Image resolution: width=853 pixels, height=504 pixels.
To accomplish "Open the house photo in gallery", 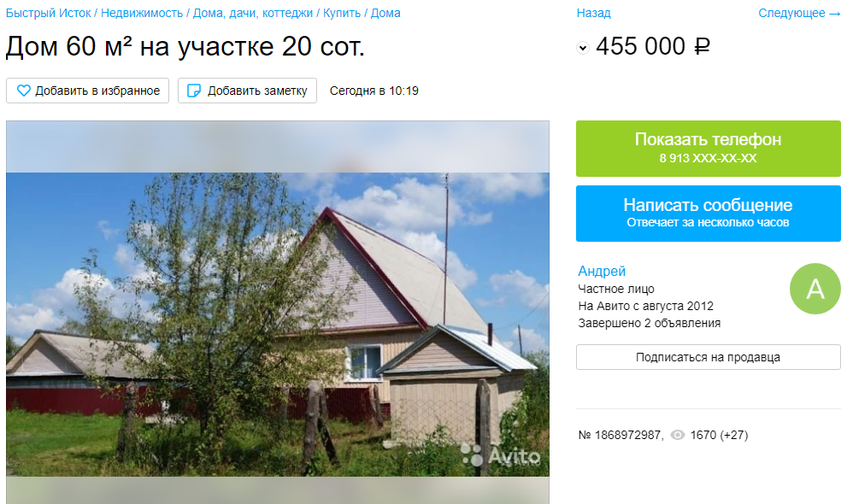I will pos(278,324).
